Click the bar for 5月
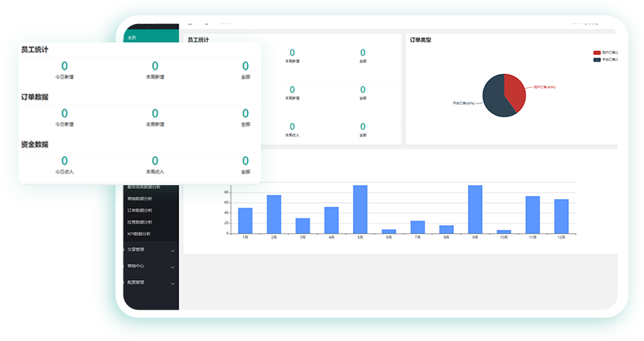644x341 pixels. coord(360,209)
